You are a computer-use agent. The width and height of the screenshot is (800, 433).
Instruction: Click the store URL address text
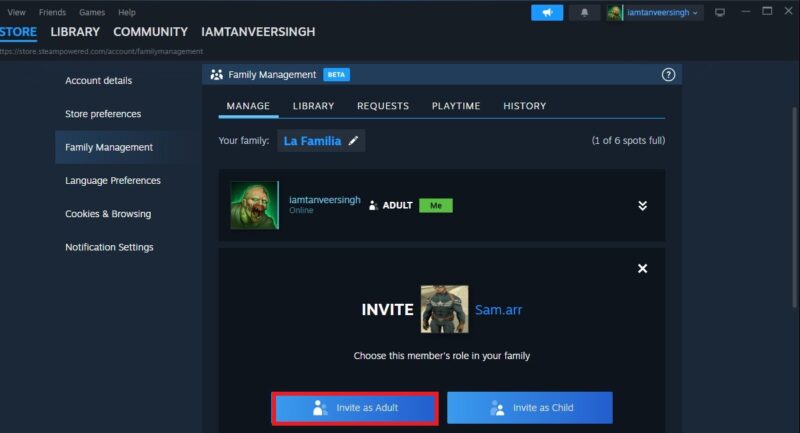102,52
